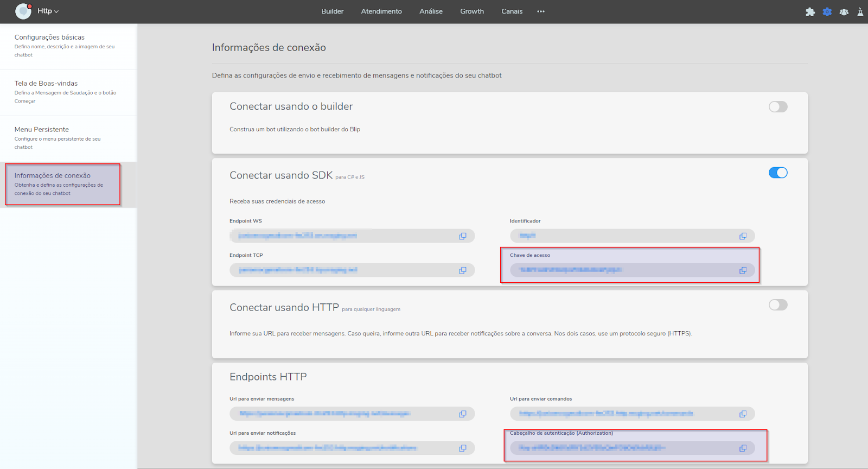Open the puzzle-piece extensions icon
This screenshot has height=469, width=868.
pos(810,12)
